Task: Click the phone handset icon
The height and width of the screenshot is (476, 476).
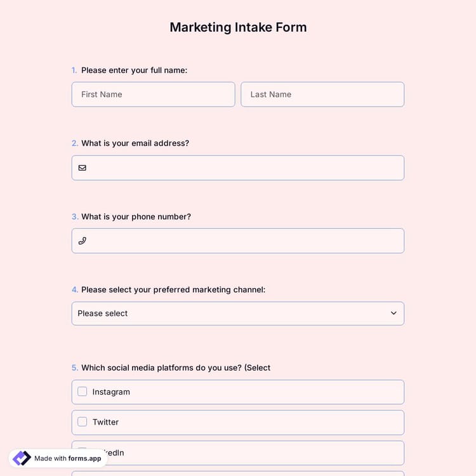Action: click(x=82, y=241)
